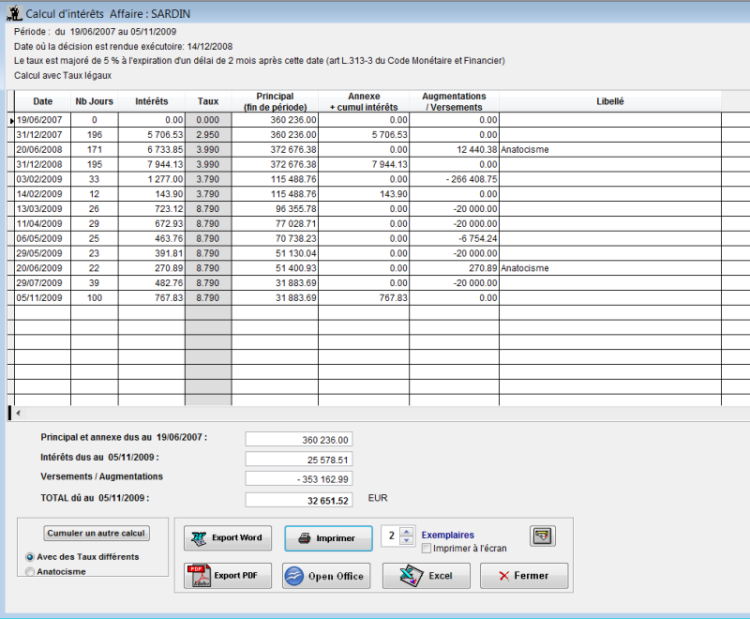The image size is (750, 619).
Task: Export the calculation to PDF
Action: pyautogui.click(x=227, y=576)
